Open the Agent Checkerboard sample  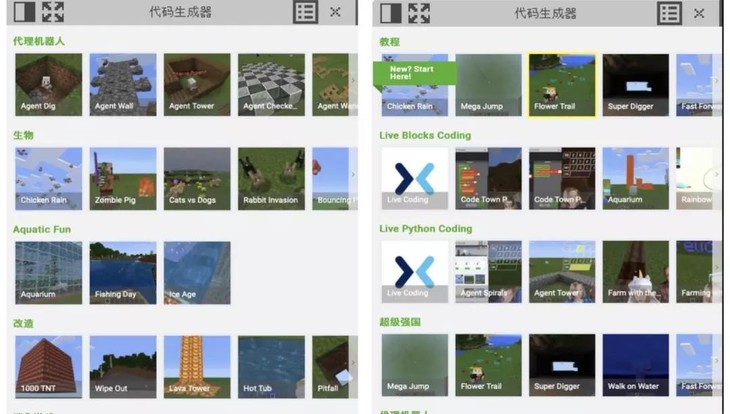271,84
